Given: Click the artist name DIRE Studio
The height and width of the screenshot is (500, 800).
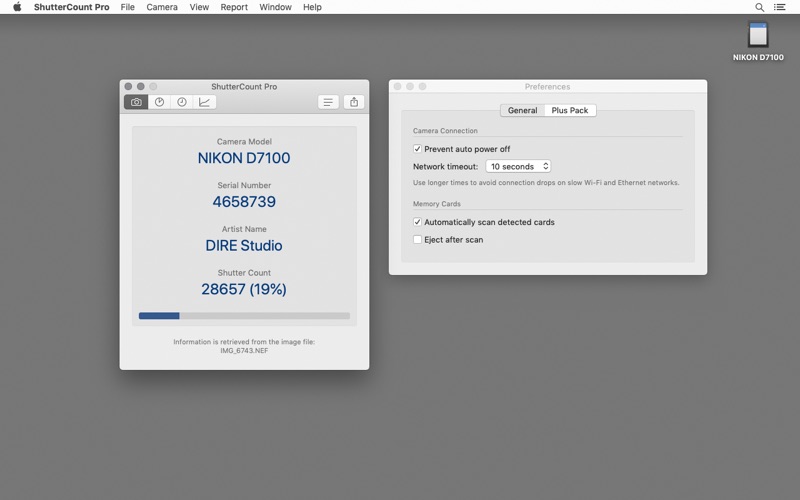Looking at the screenshot, I should 244,245.
